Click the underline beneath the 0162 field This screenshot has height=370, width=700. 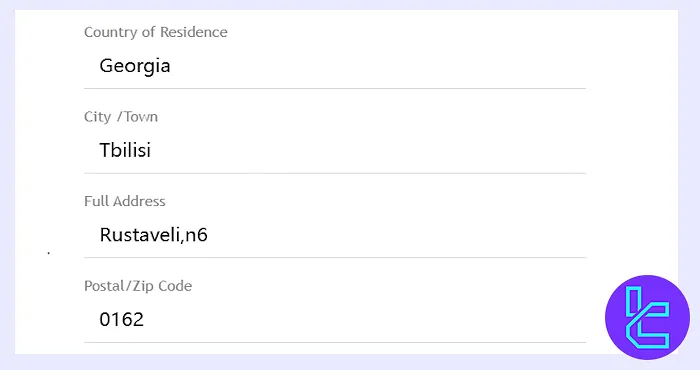(x=335, y=342)
